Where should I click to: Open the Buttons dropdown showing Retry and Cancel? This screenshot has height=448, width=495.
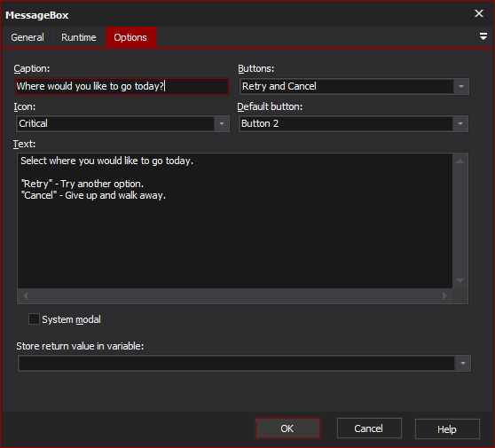point(354,87)
